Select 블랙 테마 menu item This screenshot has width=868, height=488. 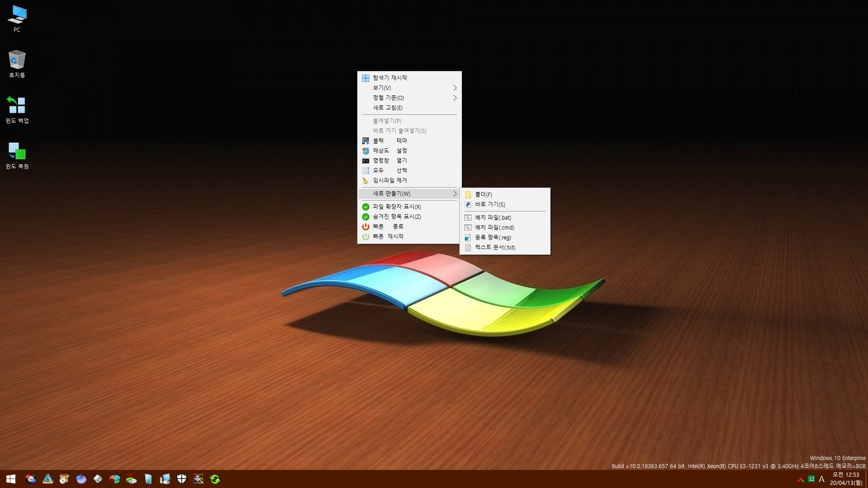(x=409, y=141)
